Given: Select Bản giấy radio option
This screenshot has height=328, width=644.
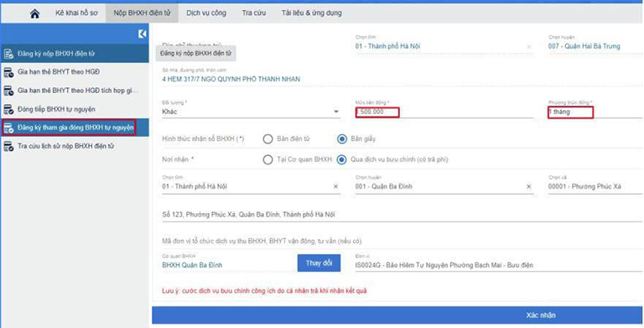Looking at the screenshot, I should coord(342,139).
